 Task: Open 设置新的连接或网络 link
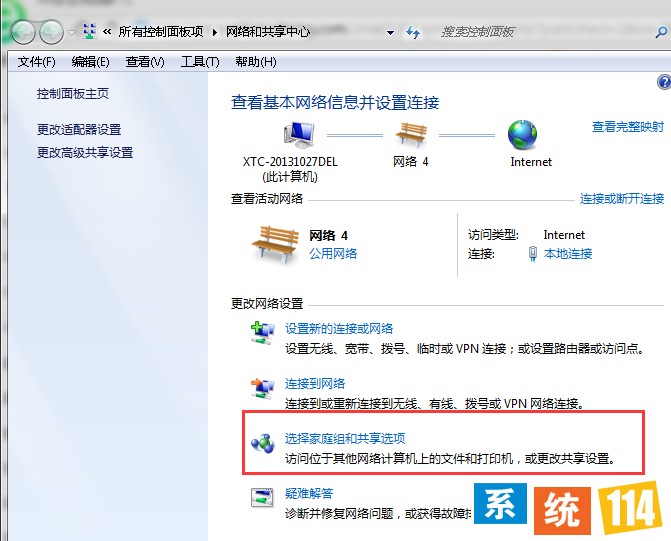339,329
